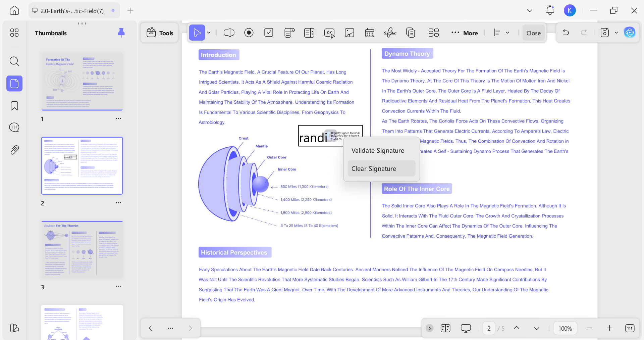Go to the next page

tap(537, 328)
